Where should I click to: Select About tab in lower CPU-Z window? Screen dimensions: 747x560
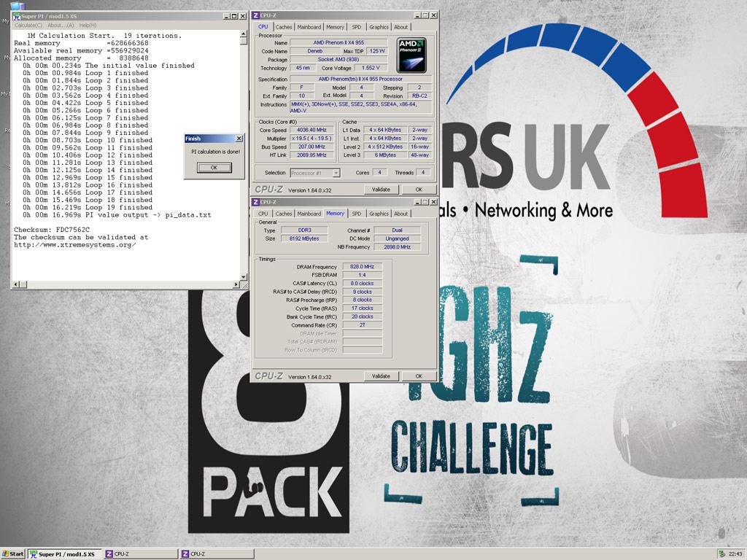pyautogui.click(x=400, y=214)
